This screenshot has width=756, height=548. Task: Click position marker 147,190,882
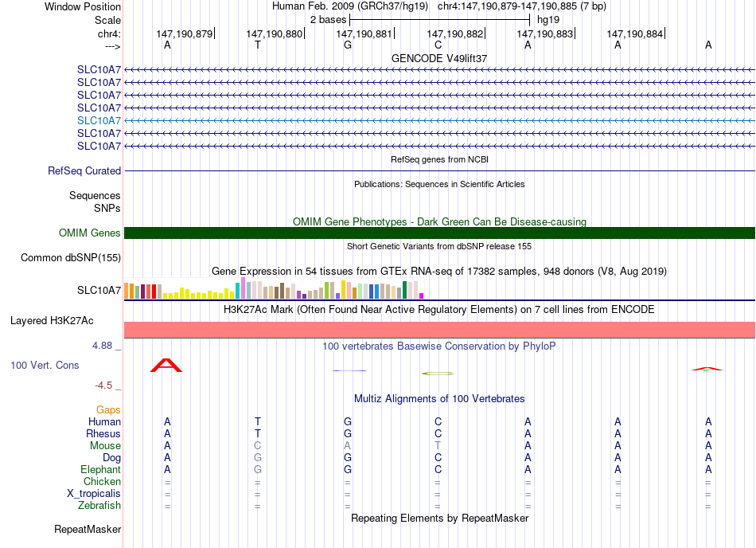(x=455, y=33)
